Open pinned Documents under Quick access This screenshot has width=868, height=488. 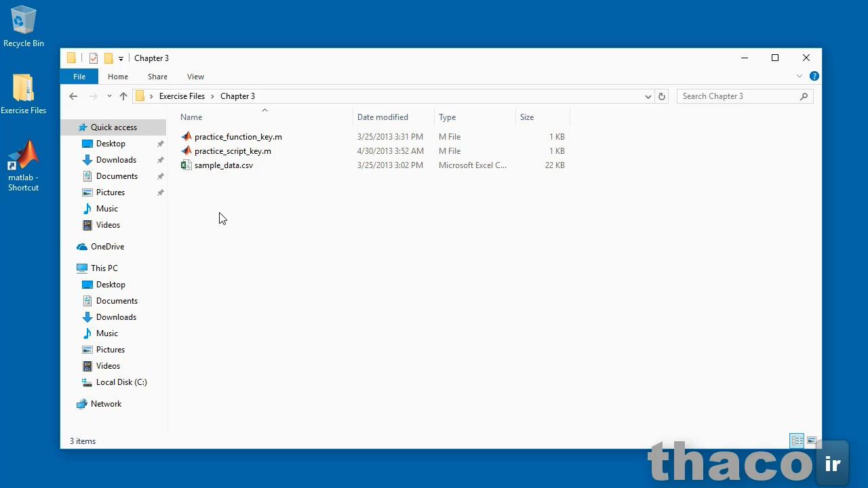point(117,176)
